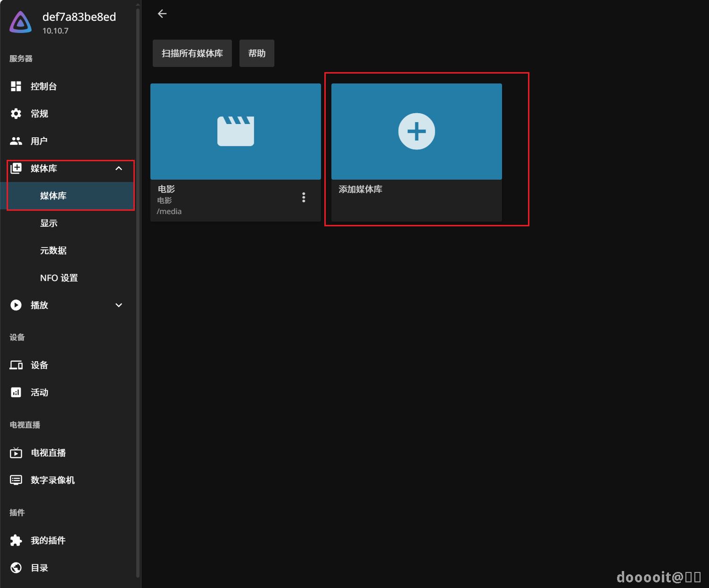Click the 播放 play circle icon
Screen dimensions: 709x588
(16, 305)
